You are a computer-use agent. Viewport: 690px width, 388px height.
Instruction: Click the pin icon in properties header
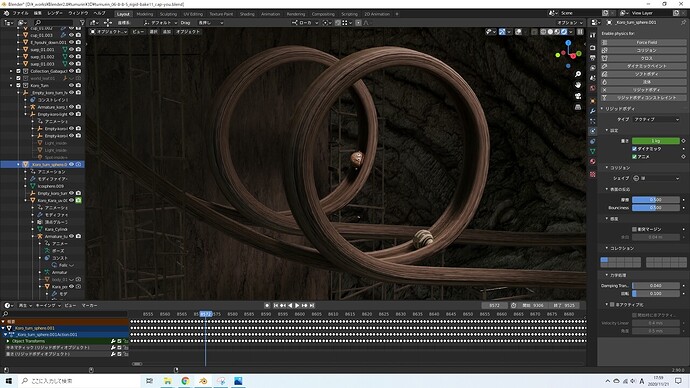tap(683, 22)
